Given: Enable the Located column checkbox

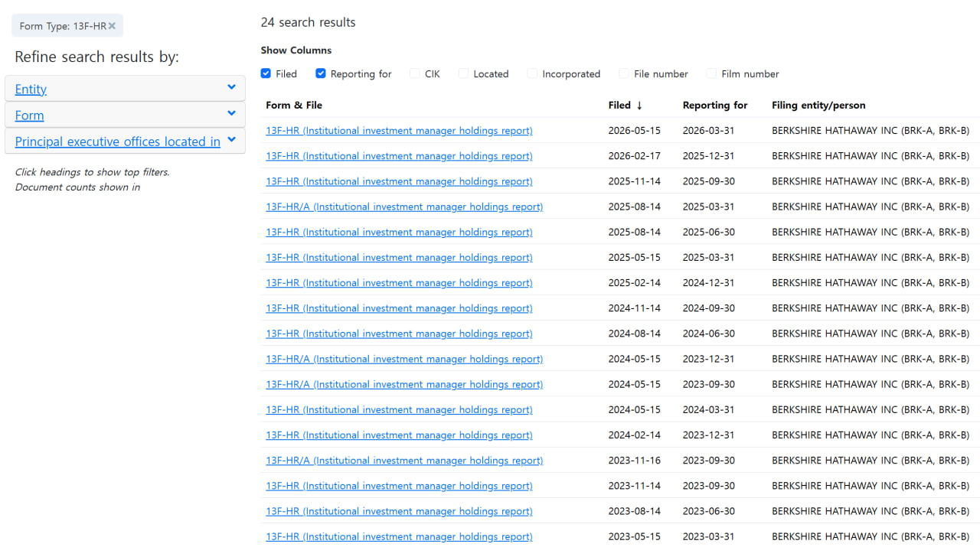Looking at the screenshot, I should [x=463, y=73].
